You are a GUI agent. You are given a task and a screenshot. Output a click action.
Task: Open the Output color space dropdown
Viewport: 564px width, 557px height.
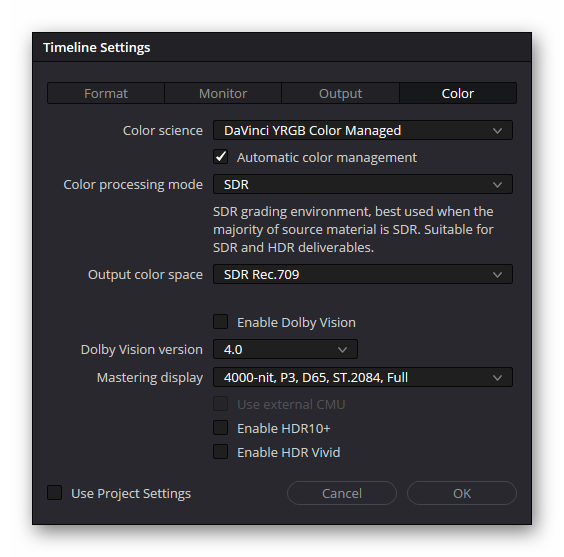pyautogui.click(x=363, y=274)
